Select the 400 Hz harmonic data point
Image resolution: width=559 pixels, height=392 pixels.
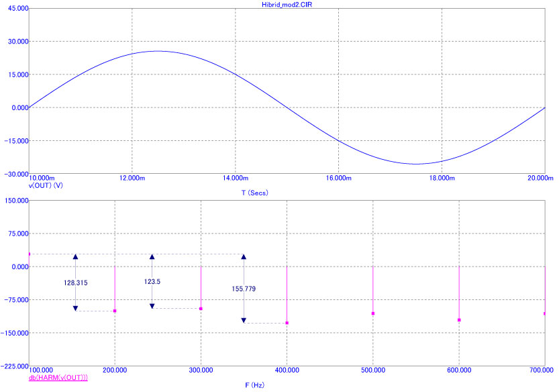point(287,323)
